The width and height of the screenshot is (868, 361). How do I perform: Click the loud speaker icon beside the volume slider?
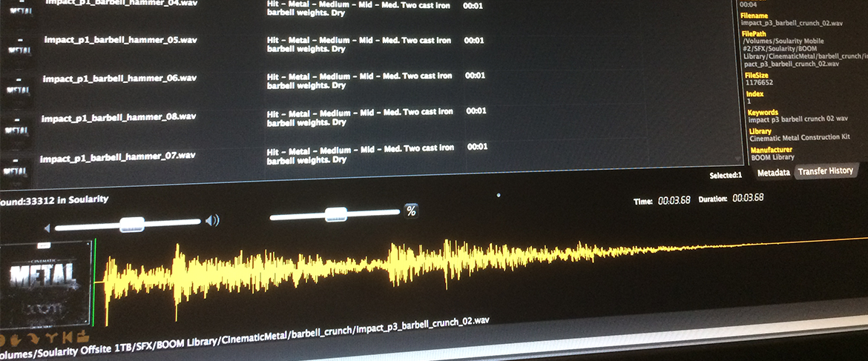213,220
